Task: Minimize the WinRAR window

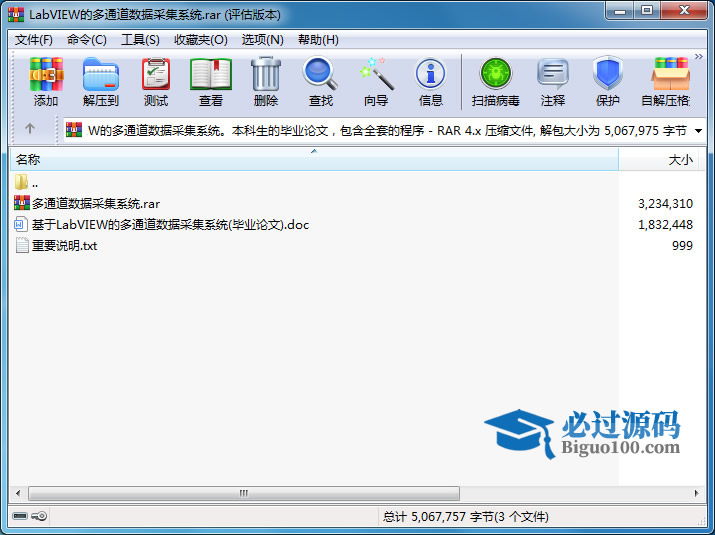Action: [x=621, y=11]
